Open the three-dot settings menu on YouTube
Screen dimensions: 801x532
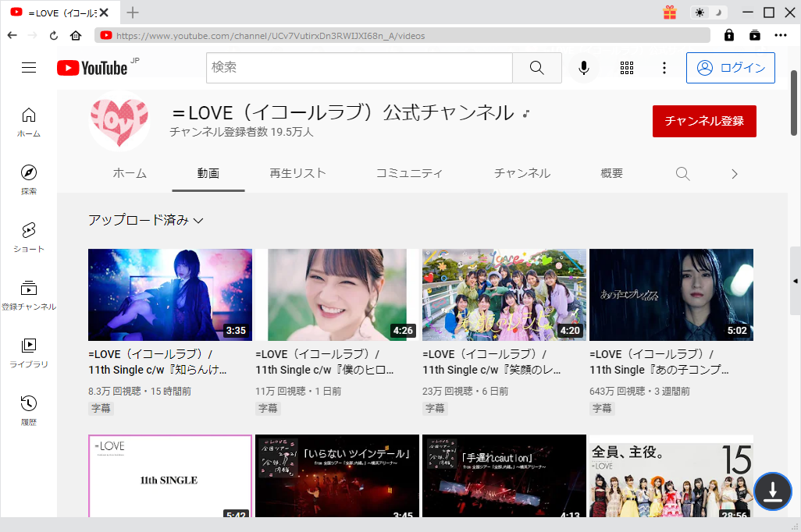(x=664, y=68)
